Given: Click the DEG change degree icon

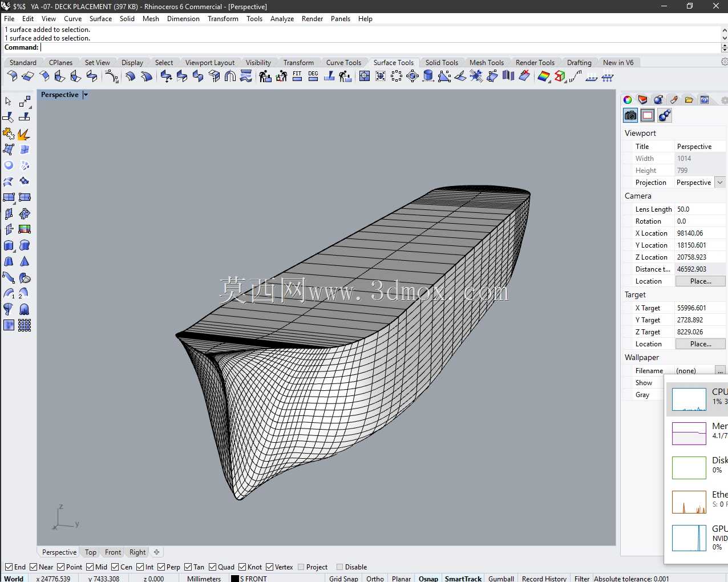Looking at the screenshot, I should coord(313,76).
